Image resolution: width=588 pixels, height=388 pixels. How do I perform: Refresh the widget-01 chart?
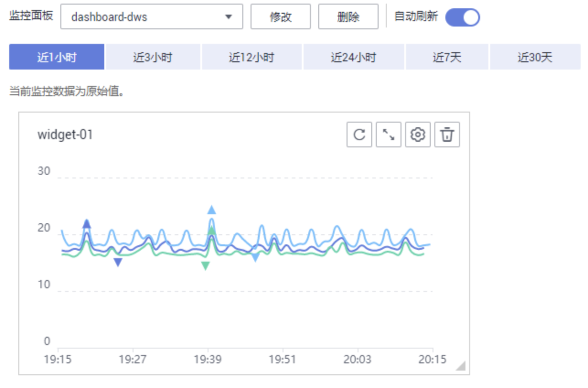(359, 135)
